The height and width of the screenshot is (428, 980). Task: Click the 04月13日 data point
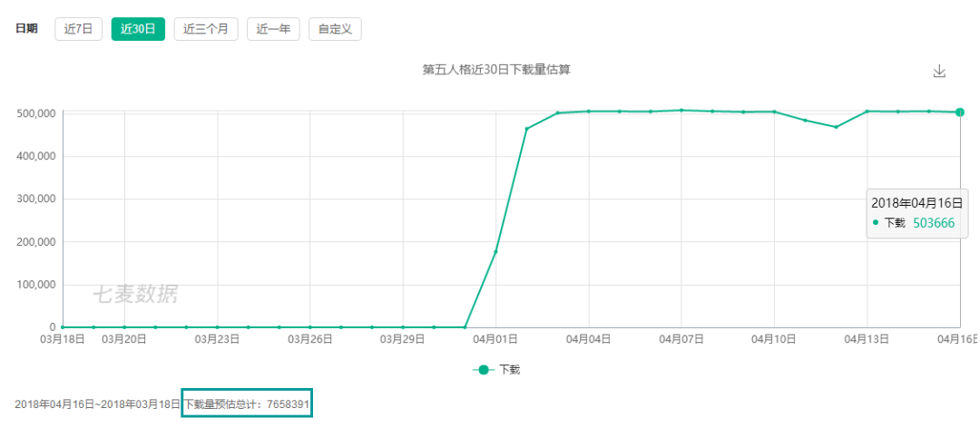(867, 112)
